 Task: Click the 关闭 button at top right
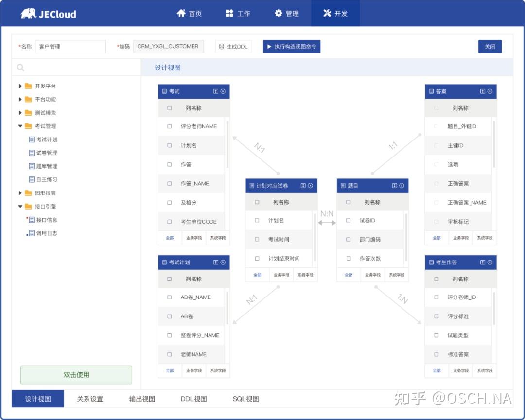tap(490, 46)
